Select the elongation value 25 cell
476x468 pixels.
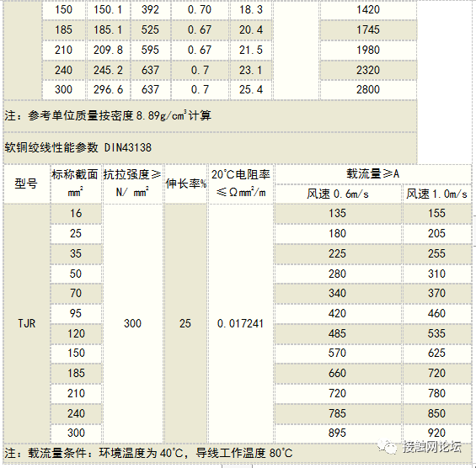pos(186,323)
